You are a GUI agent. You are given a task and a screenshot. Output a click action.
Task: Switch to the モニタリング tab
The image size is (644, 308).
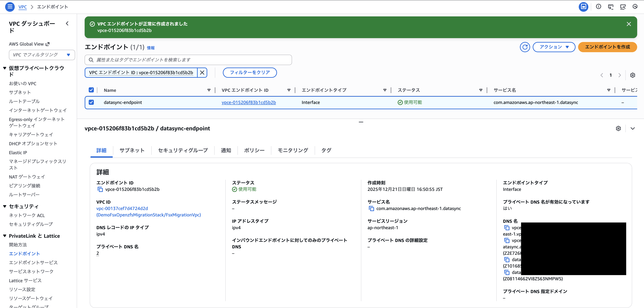293,150
